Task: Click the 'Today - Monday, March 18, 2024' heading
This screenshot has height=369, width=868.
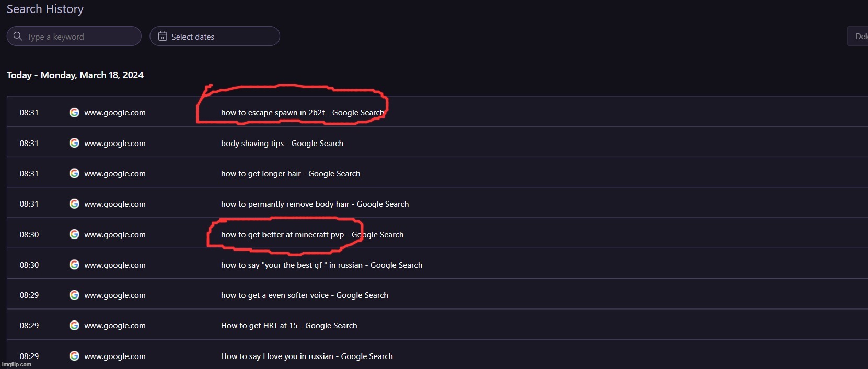Action: 75,75
